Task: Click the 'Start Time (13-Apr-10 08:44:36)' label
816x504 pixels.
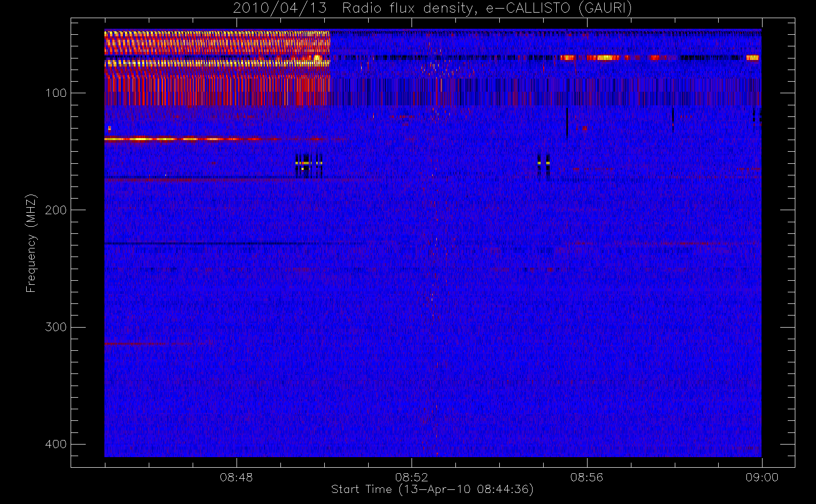Action: coord(432,489)
